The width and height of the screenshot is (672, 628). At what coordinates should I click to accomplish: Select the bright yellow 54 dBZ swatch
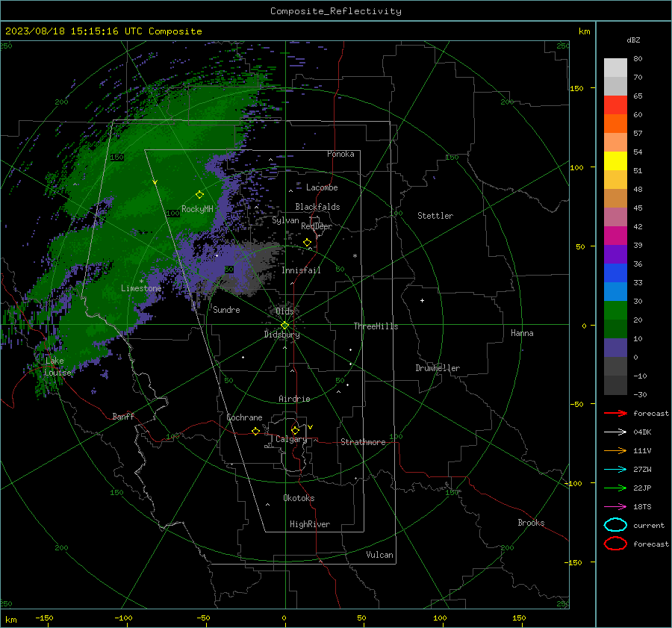click(x=615, y=161)
